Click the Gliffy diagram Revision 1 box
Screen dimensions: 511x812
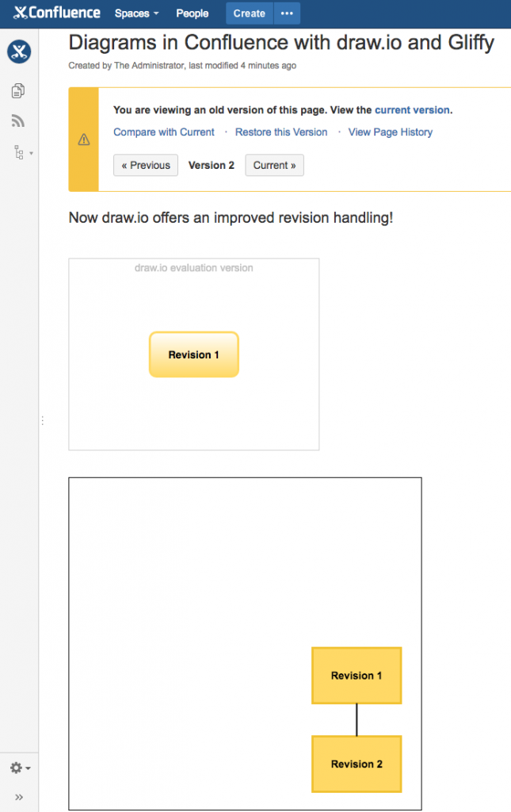pyautogui.click(x=357, y=676)
